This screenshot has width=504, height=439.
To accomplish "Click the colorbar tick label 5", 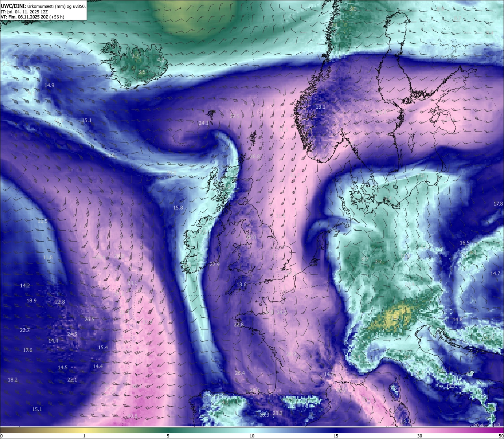I will click(168, 436).
